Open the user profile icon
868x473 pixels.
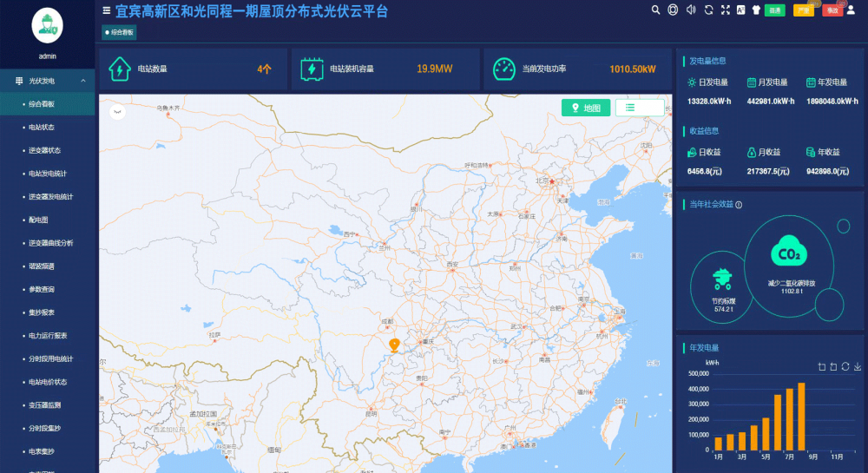coord(851,10)
